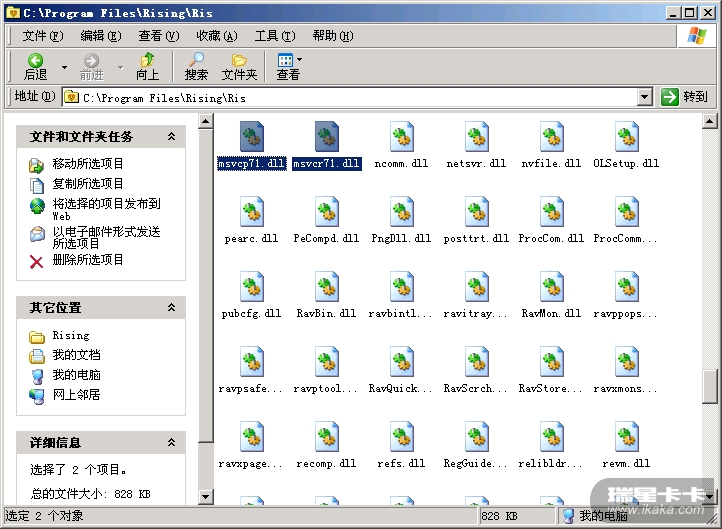Image resolution: width=722 pixels, height=529 pixels.
Task: Select the ravxpage... file label
Action: [x=250, y=464]
